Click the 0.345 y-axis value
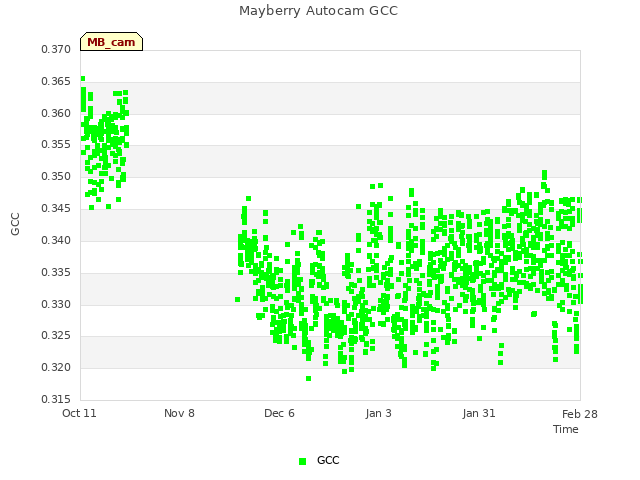Viewport: 640px width, 480px height. pyautogui.click(x=56, y=208)
